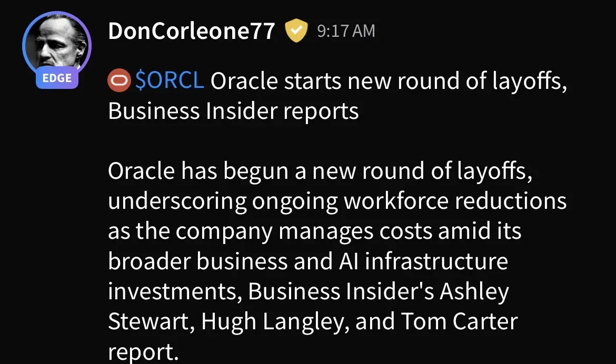Click the 9:17 AM message timestamp
The image size is (616, 364).
(x=346, y=31)
